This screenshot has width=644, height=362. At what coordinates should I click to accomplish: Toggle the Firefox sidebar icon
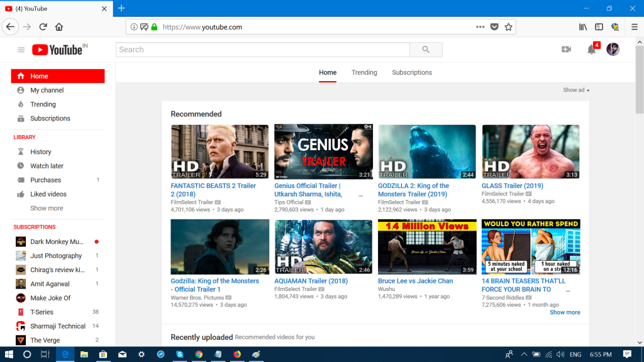click(x=599, y=27)
